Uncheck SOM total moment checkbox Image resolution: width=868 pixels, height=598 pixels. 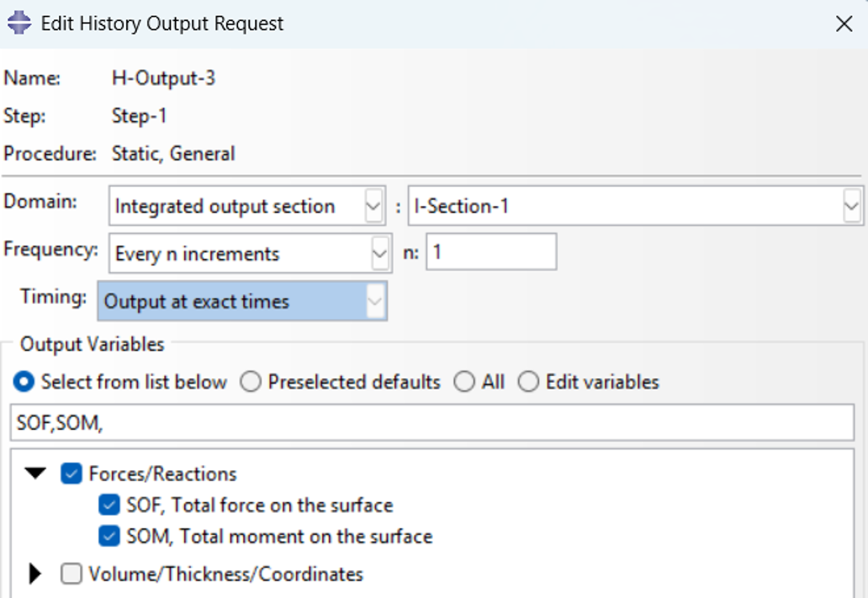pos(109,536)
